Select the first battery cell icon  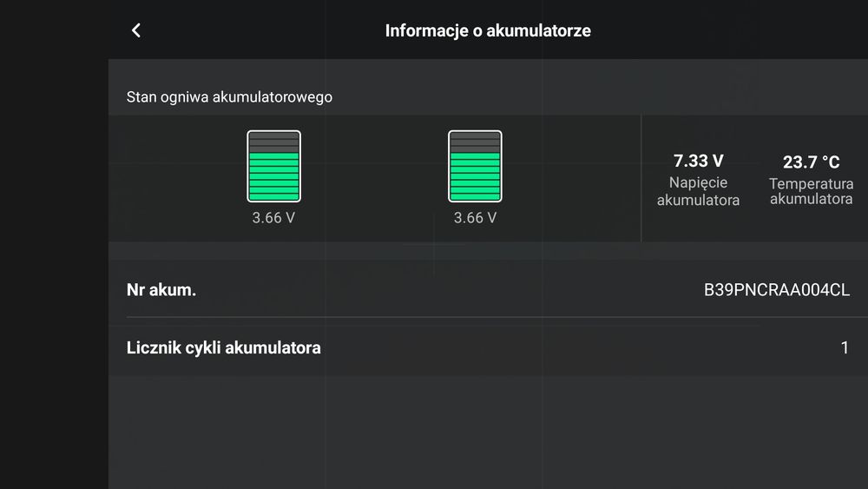[x=274, y=166]
